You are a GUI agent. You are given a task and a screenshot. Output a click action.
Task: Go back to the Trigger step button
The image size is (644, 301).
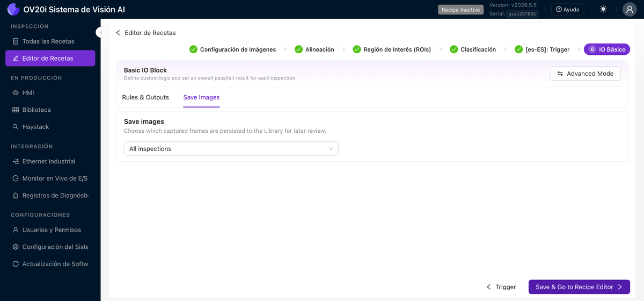click(x=501, y=287)
